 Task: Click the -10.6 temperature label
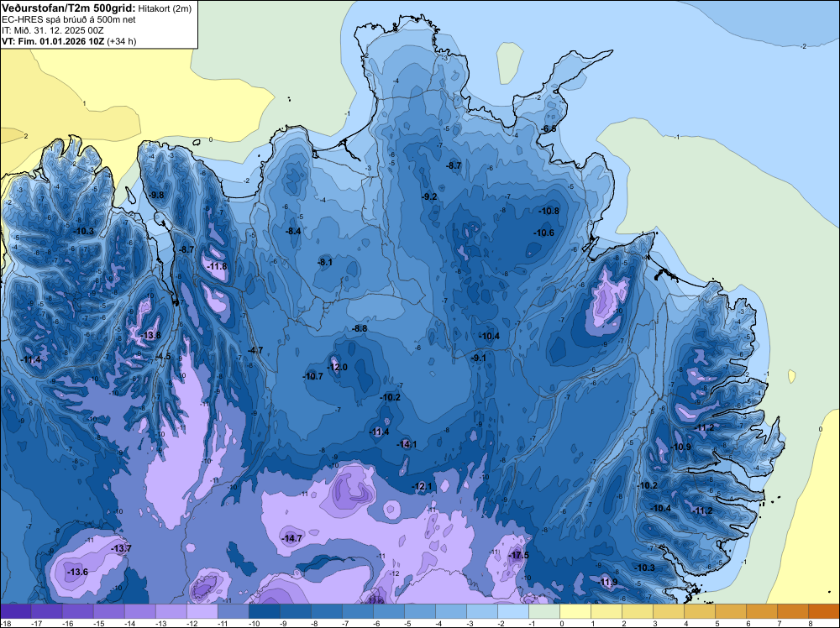(544, 233)
